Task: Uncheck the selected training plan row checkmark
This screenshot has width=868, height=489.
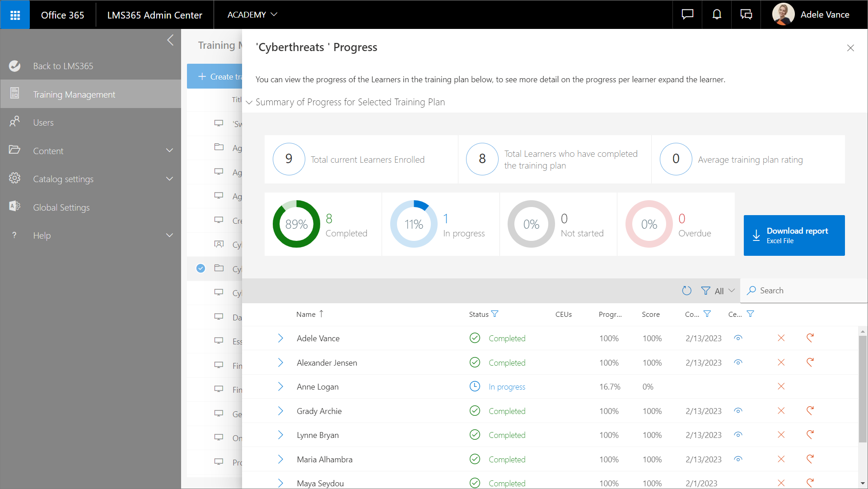Action: (x=201, y=268)
